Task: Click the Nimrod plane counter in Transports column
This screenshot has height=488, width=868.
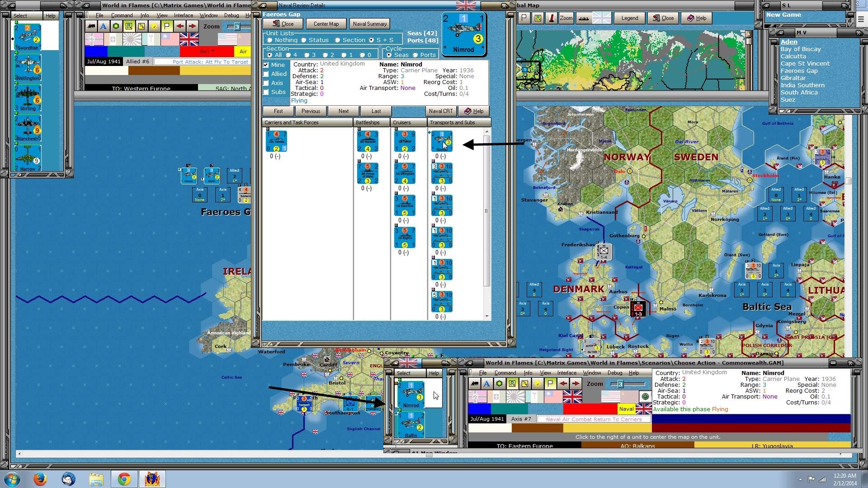Action: tap(442, 141)
